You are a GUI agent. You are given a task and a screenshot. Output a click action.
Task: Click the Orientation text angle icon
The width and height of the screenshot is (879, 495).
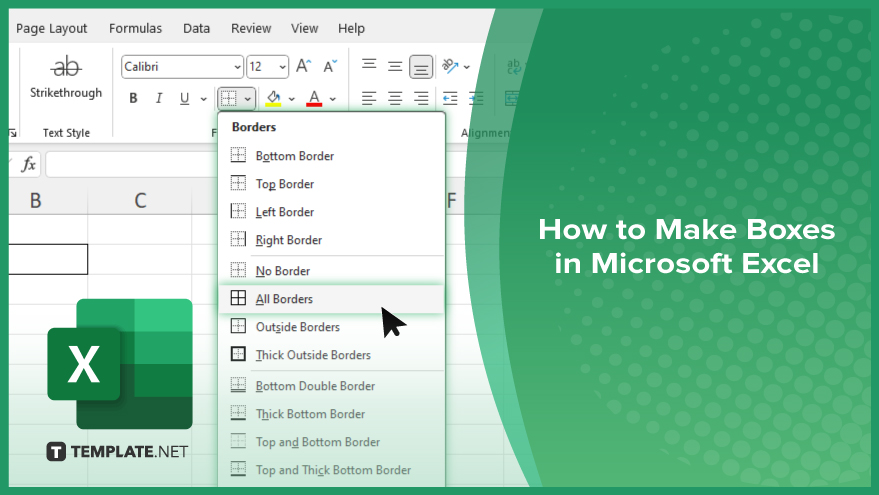tap(450, 66)
